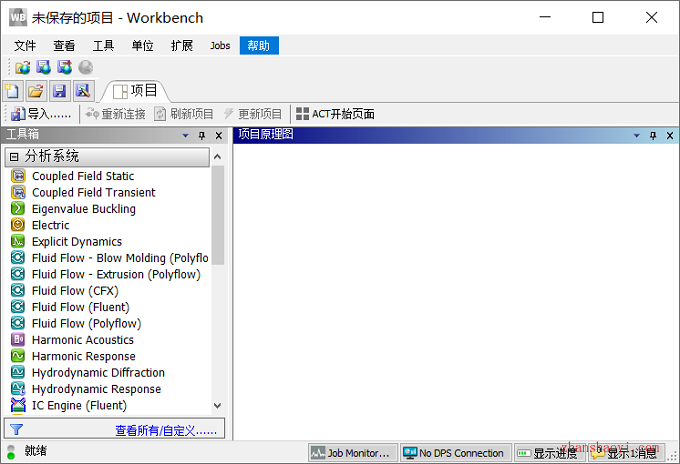Open the 工具箱 panel dropdown arrow
This screenshot has height=464, width=680.
186,136
